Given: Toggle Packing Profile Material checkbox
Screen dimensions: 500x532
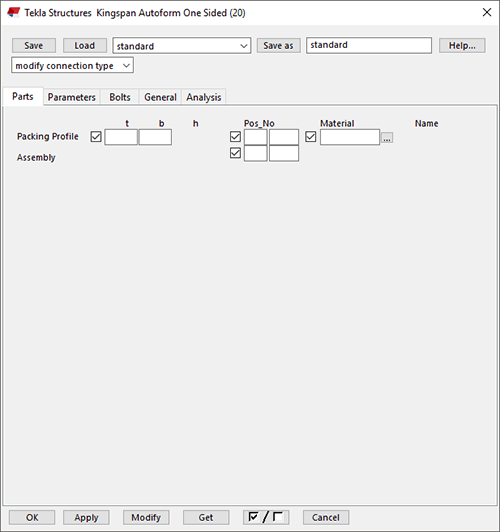Looking at the screenshot, I should [311, 137].
